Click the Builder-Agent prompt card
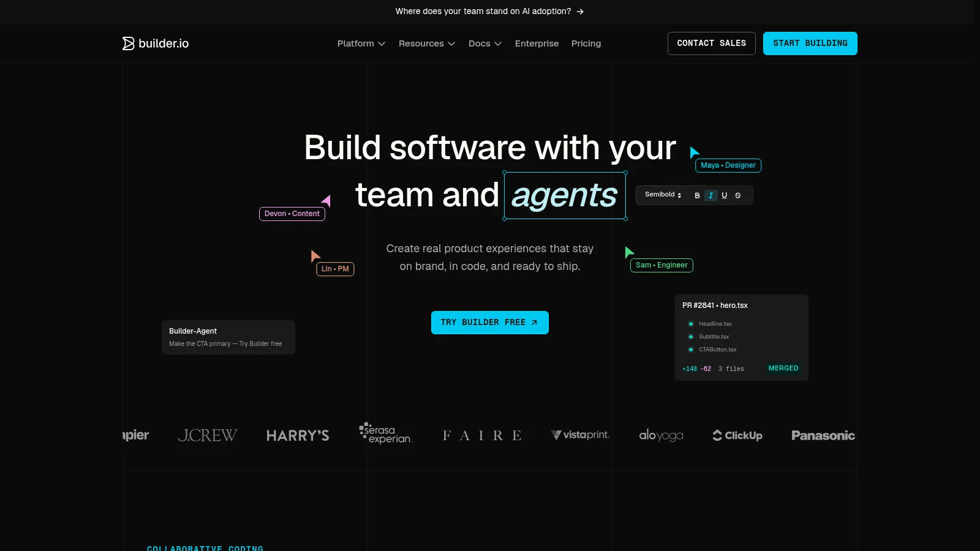Screen dimensions: 980x551 pyautogui.click(x=228, y=337)
